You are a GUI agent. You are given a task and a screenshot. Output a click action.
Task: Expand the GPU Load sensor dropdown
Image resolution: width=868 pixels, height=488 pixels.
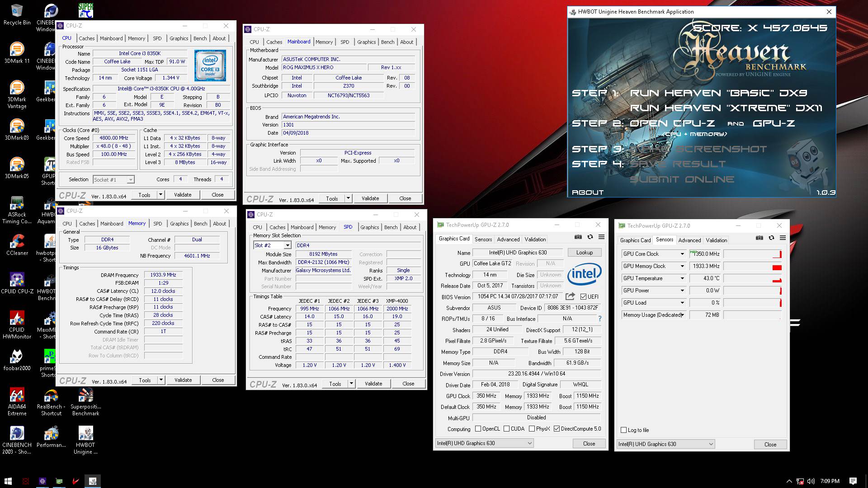682,303
